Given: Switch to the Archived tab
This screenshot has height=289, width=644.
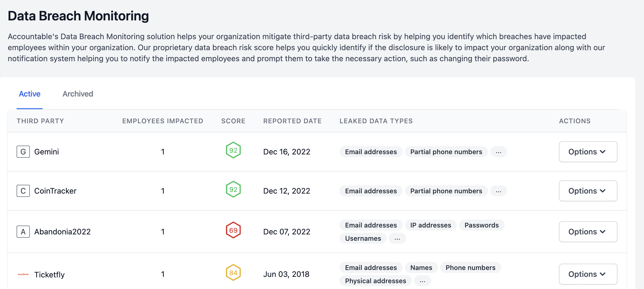Looking at the screenshot, I should (78, 94).
